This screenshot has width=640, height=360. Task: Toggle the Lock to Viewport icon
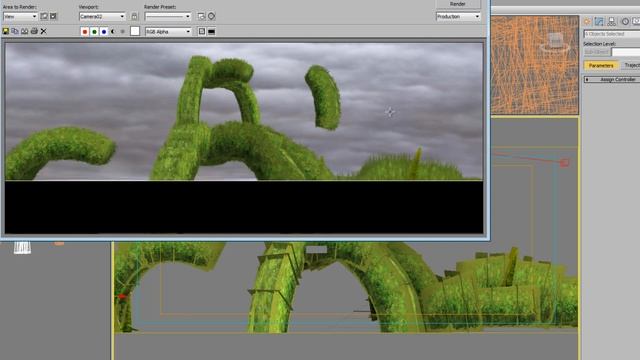click(134, 16)
